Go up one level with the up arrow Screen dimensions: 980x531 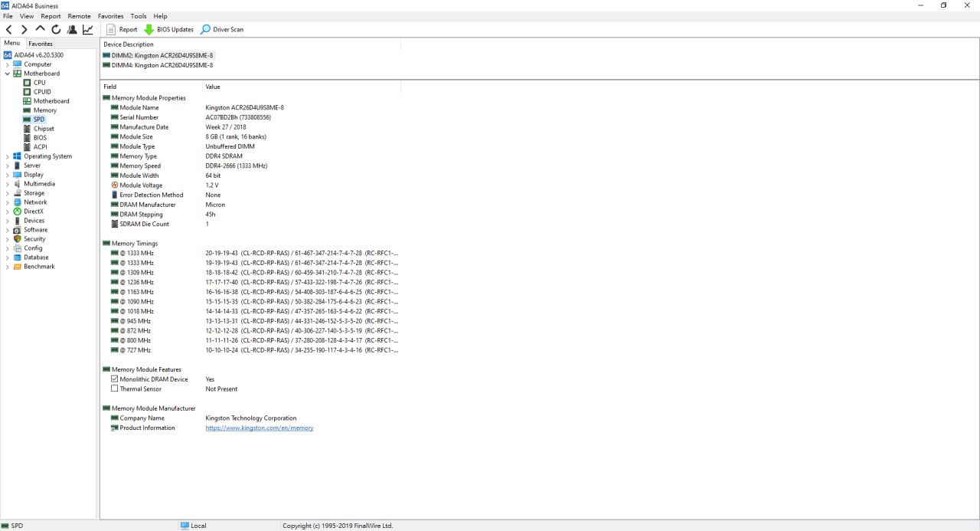tap(41, 29)
